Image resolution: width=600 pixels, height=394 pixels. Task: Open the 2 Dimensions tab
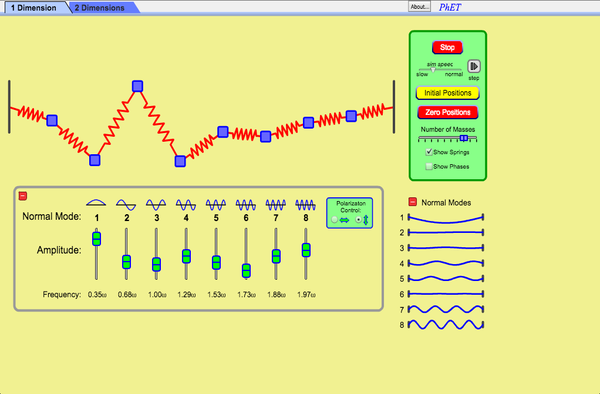point(100,8)
